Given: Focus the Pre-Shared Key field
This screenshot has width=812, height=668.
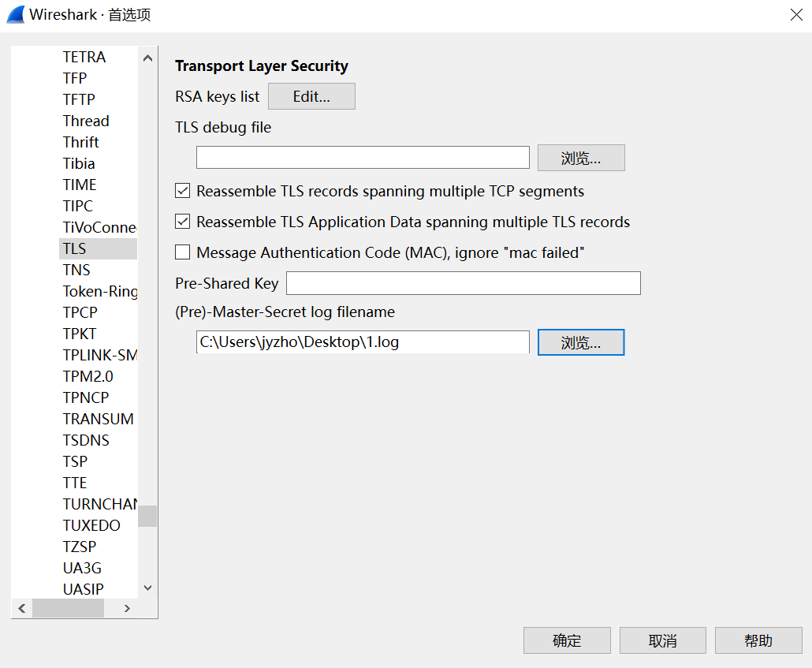Looking at the screenshot, I should [464, 283].
